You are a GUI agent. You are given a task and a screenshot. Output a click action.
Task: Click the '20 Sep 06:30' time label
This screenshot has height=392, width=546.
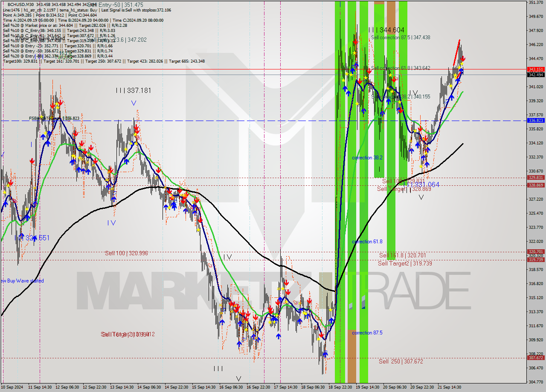[395, 387]
